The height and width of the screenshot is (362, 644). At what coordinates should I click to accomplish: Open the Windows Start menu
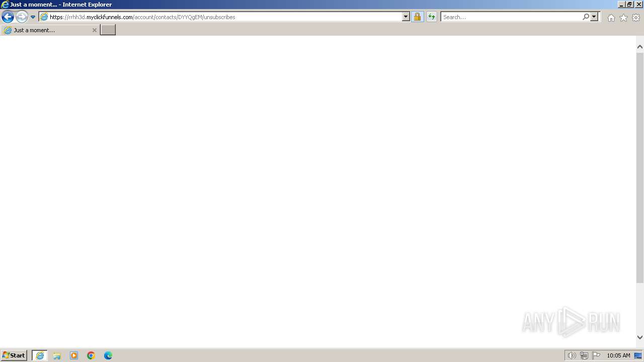click(x=14, y=355)
